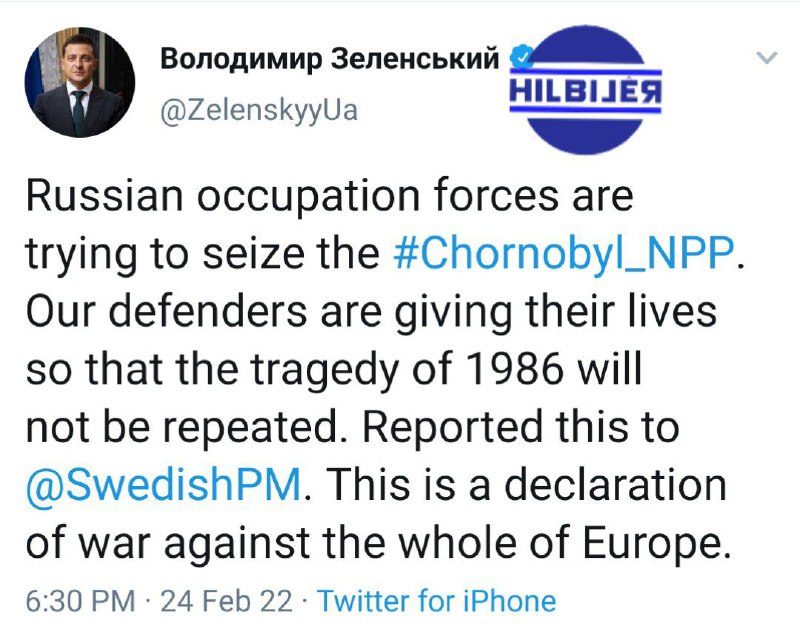Open the @SwedishPM mention
The width and height of the screenshot is (800, 643).
point(163,484)
